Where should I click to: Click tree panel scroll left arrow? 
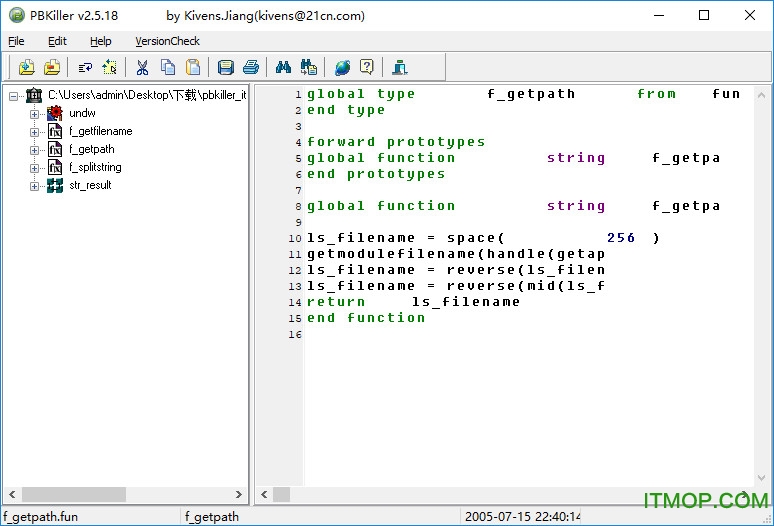(x=12, y=494)
